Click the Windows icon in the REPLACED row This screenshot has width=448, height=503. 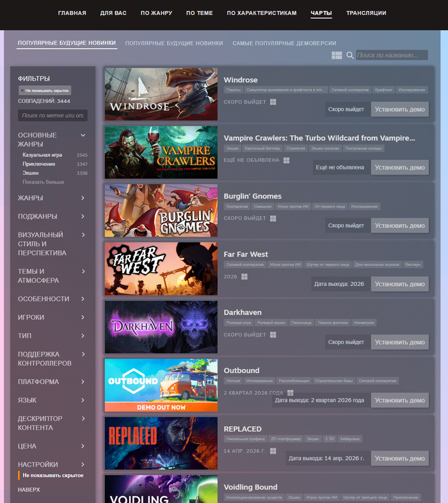(274, 451)
